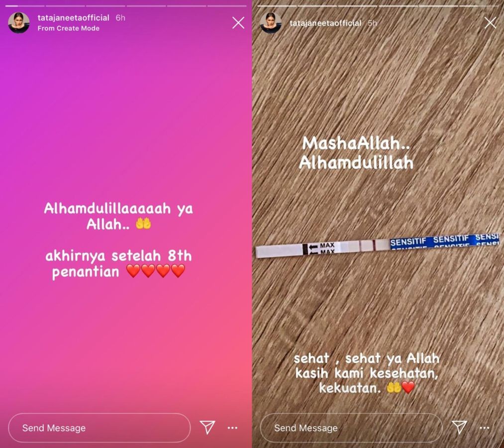Click the left story Send Message field
The width and height of the screenshot is (504, 448).
coord(100,428)
